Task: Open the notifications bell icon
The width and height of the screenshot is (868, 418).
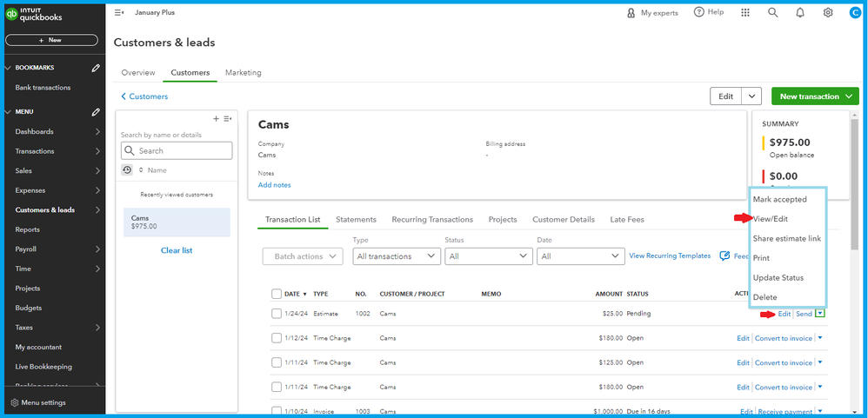Action: [800, 13]
